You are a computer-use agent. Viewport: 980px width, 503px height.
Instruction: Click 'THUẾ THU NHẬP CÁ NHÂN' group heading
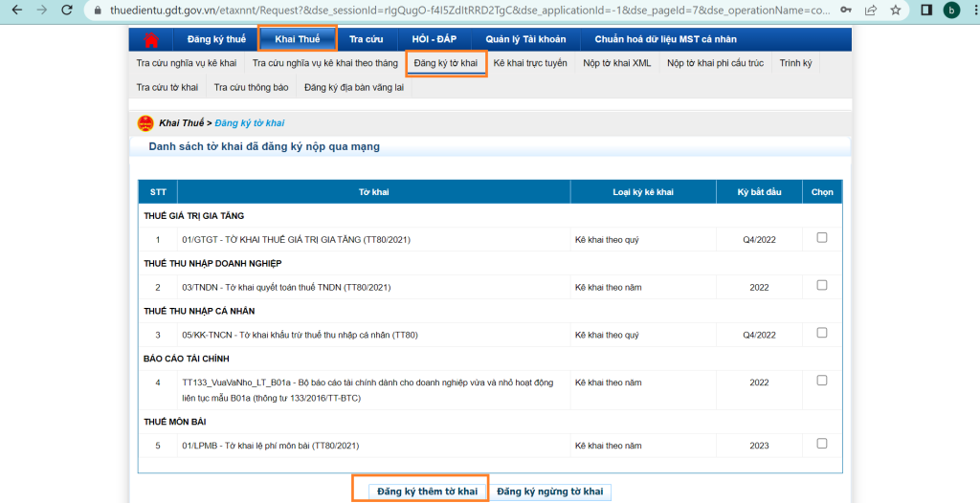[199, 311]
